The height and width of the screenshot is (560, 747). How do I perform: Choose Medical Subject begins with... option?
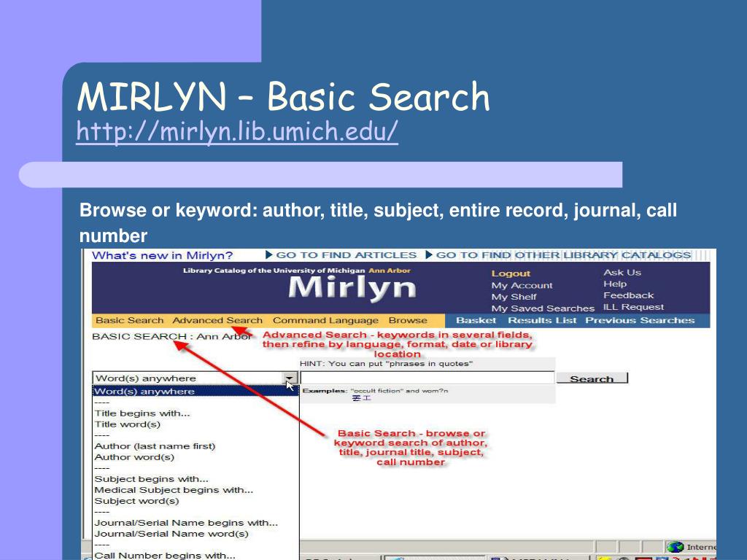pos(174,490)
